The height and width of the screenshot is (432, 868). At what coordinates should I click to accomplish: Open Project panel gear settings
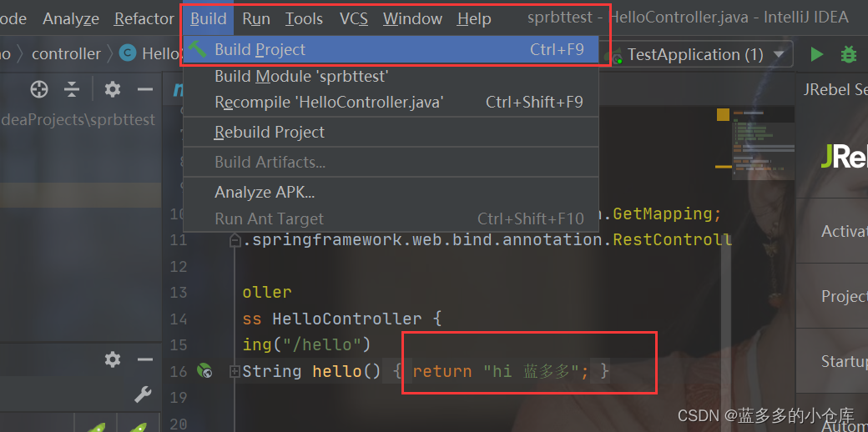(x=113, y=89)
